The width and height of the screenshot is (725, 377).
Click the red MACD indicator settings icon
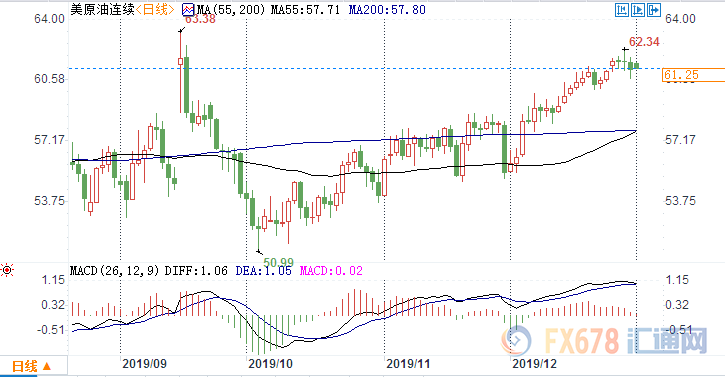pyautogui.click(x=7, y=270)
